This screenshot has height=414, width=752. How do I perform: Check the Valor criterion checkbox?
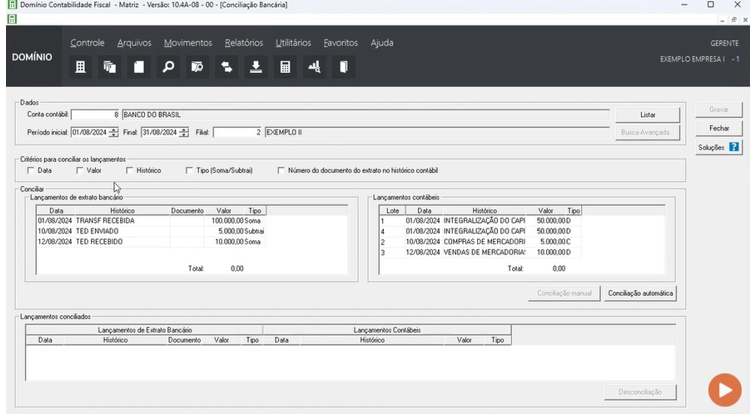tap(80, 171)
